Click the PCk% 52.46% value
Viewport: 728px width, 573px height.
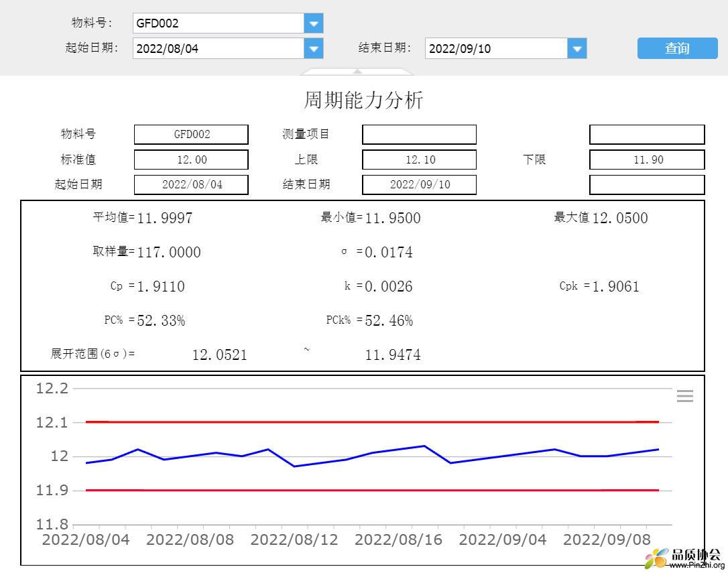click(x=389, y=320)
